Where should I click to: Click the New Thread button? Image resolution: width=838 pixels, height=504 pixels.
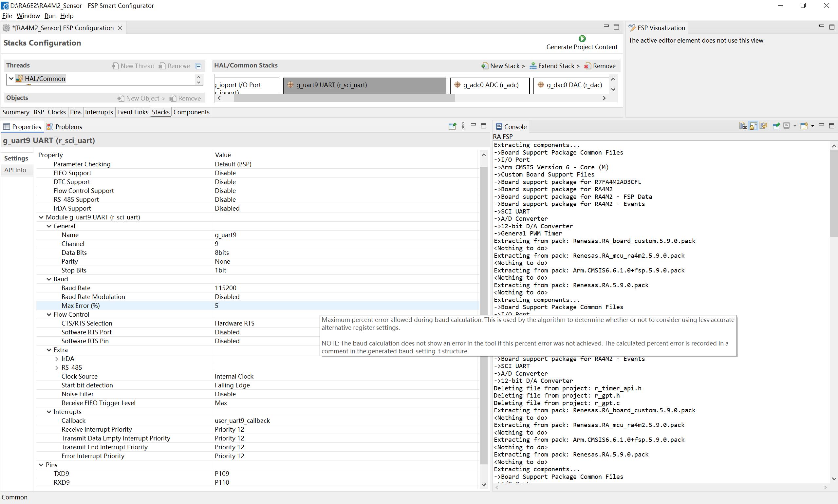point(133,66)
